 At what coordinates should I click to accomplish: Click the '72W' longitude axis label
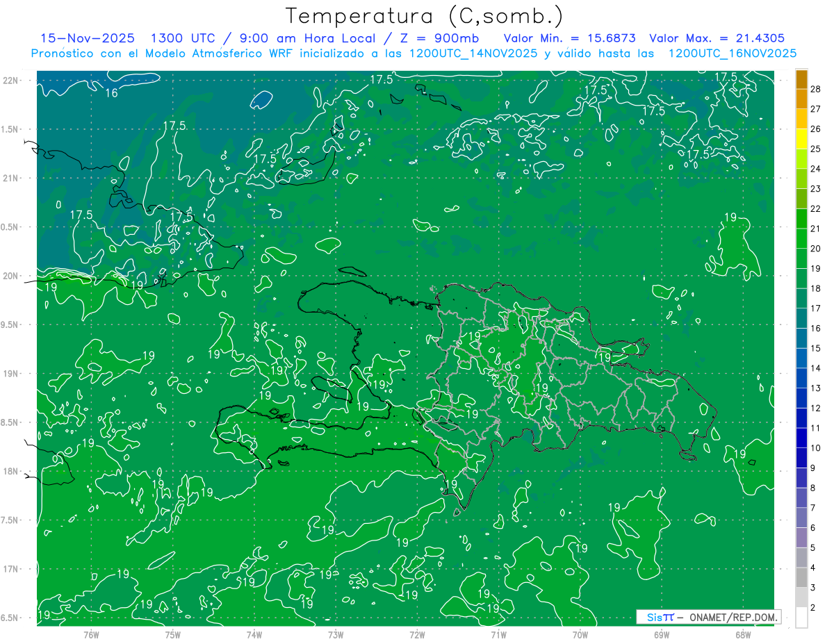point(417,636)
